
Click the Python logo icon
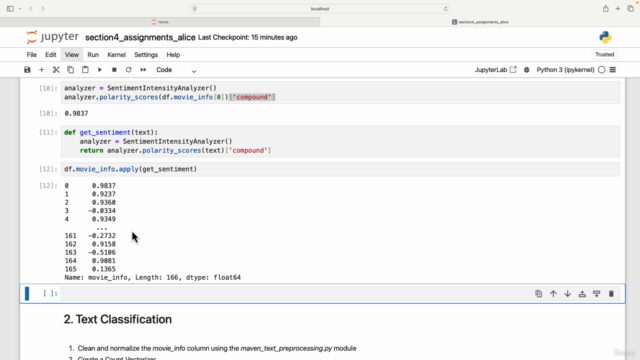(x=605, y=37)
